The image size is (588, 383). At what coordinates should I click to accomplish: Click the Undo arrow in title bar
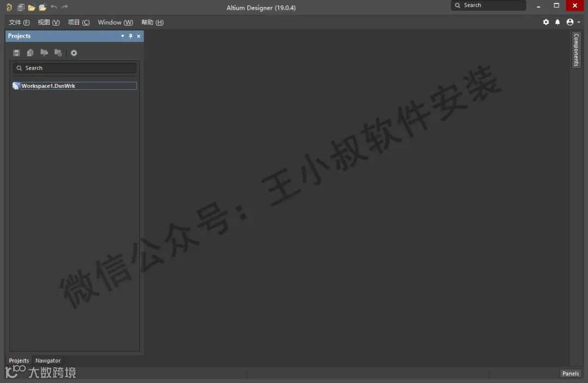click(x=53, y=7)
